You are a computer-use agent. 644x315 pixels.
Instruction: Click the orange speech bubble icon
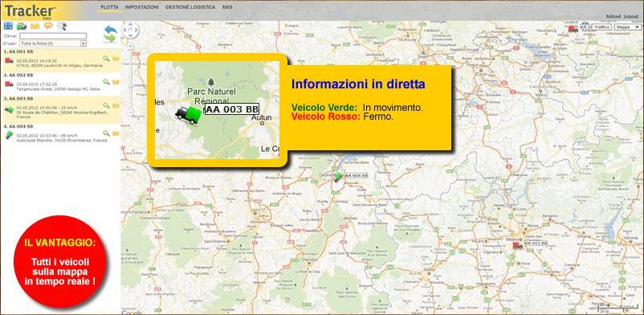point(48,26)
